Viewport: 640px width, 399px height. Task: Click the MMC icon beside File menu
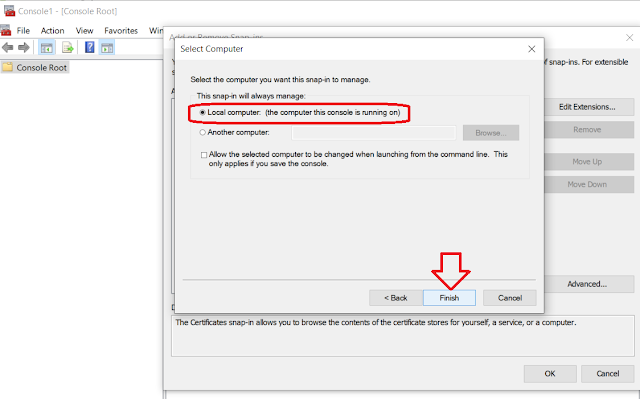pos(6,30)
